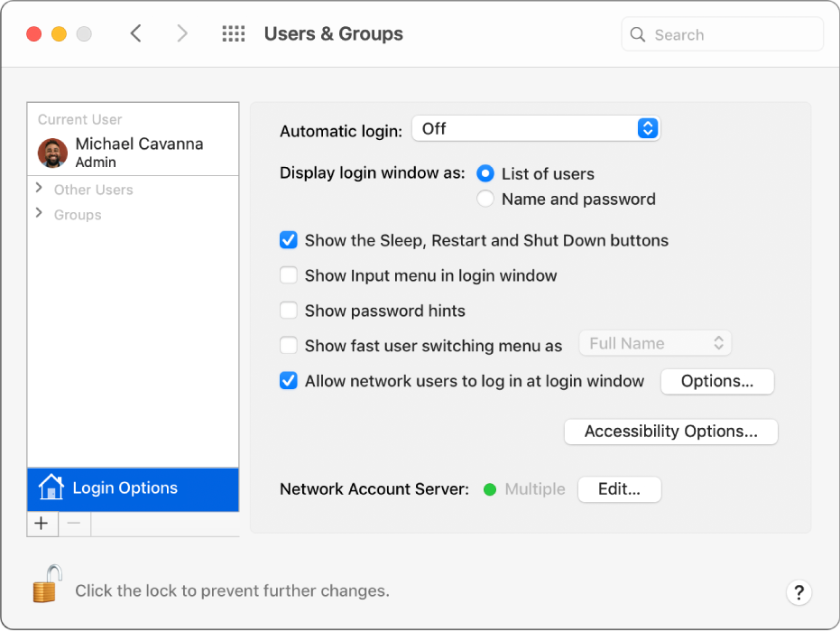Open Accessibility Options
Viewport: 840px width, 632px height.
pos(670,432)
